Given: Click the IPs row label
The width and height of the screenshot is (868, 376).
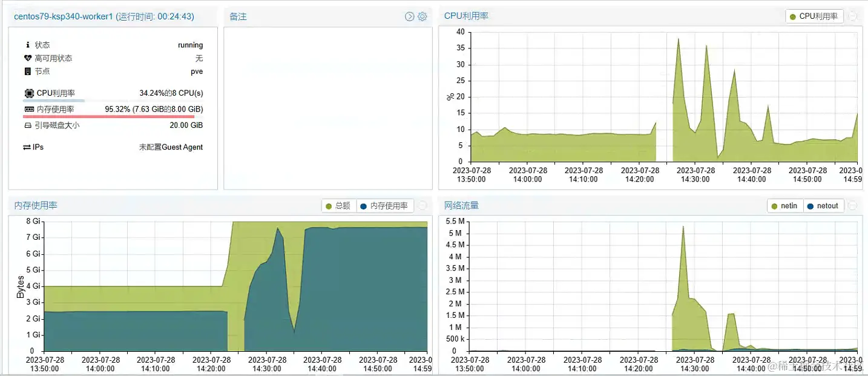Looking at the screenshot, I should tap(38, 147).
